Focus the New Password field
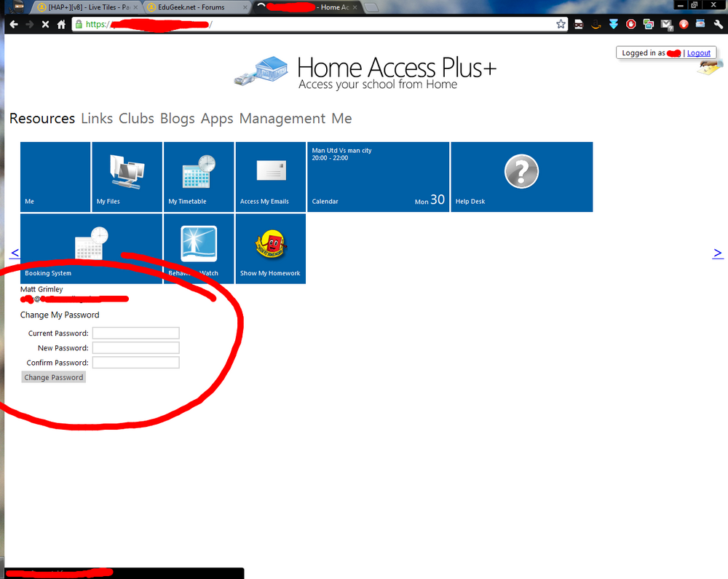The image size is (728, 579). pyautogui.click(x=136, y=348)
